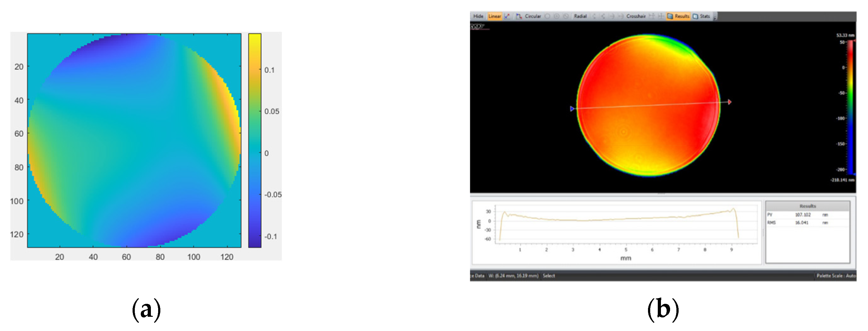Click the Circular toolbar label
The width and height of the screenshot is (868, 331).
tap(533, 16)
